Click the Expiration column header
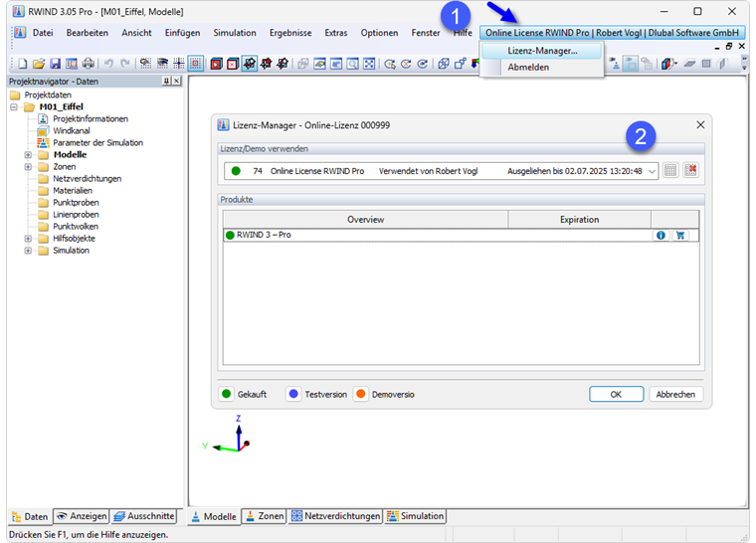This screenshot has height=543, width=756. click(579, 220)
